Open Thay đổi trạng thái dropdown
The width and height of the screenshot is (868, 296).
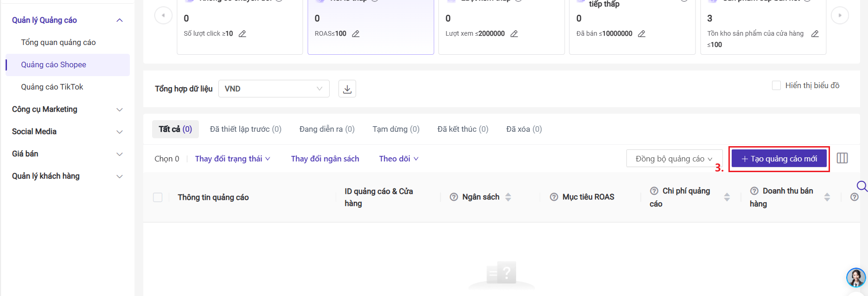232,159
